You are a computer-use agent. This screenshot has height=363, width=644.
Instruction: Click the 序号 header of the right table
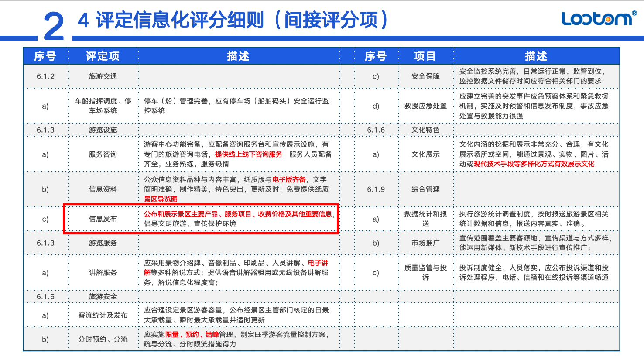click(376, 56)
